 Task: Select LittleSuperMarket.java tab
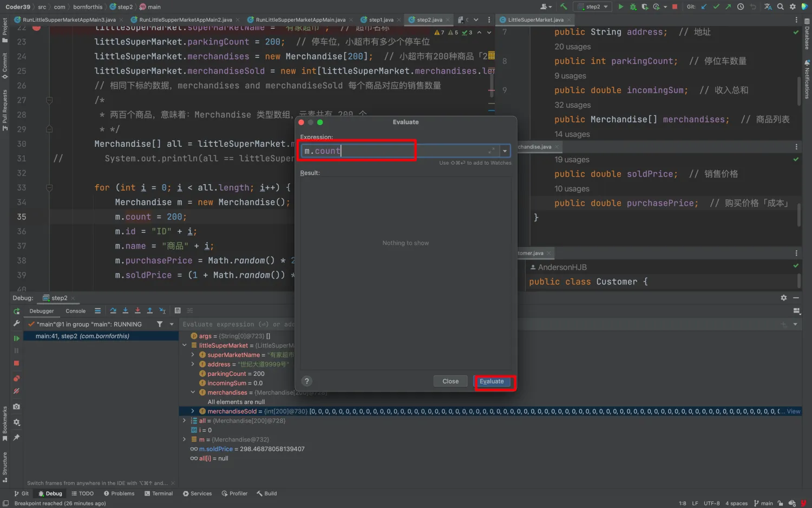coord(535,19)
